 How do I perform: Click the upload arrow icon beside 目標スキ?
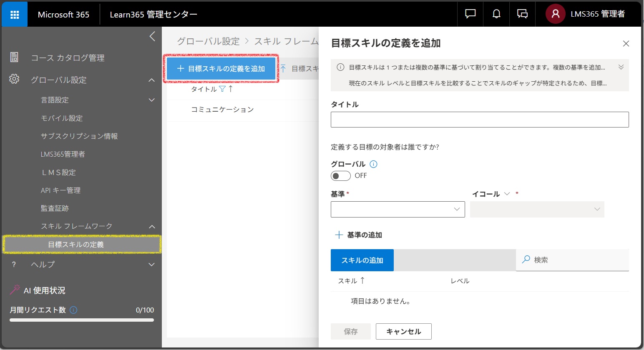pyautogui.click(x=283, y=68)
